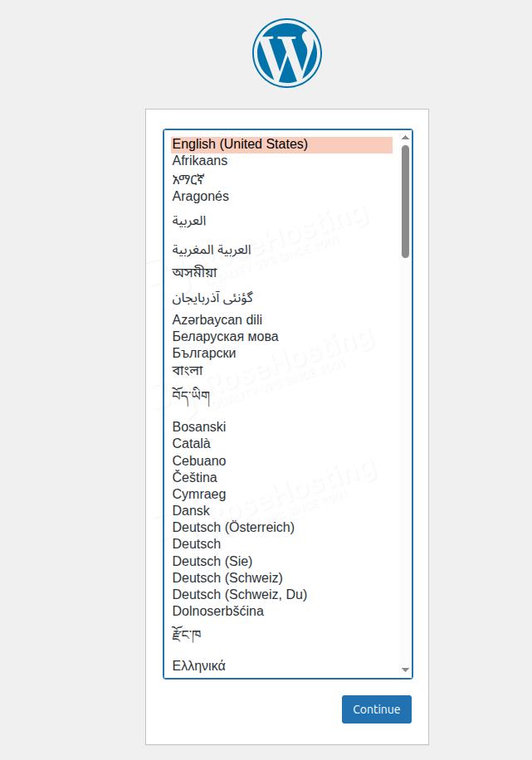Choose Ελληνικά from the list
The height and width of the screenshot is (760, 532).
click(282, 666)
